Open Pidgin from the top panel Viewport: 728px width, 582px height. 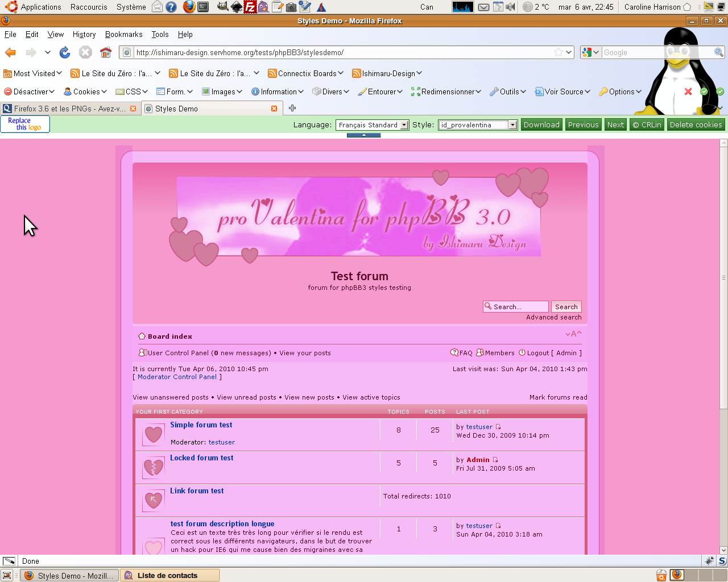click(263, 7)
